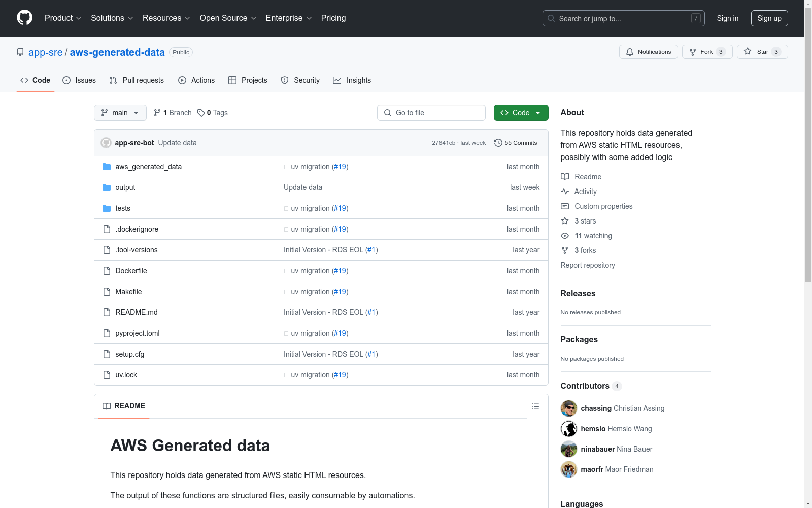The image size is (812, 508).
Task: Click the Go to file input
Action: (x=431, y=113)
